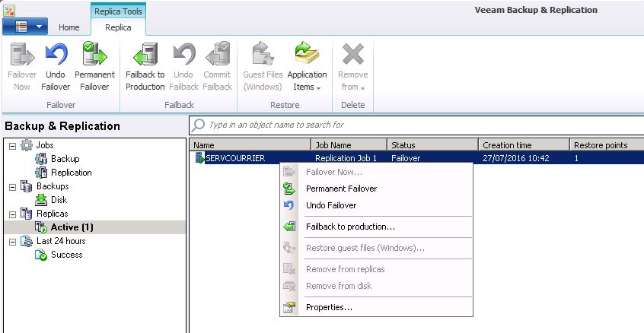The image size is (644, 333).
Task: Click the Undo Failback ribbon icon
Action: (183, 55)
